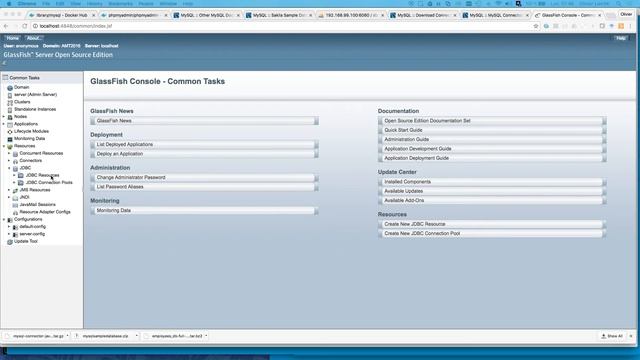Click the About... tab in header

click(33, 38)
